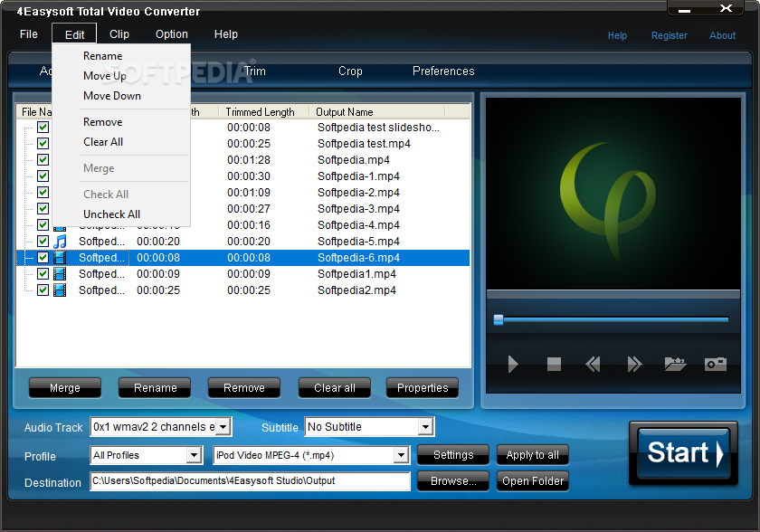Uncheck the Softpedia test slidesho... file

[43, 128]
